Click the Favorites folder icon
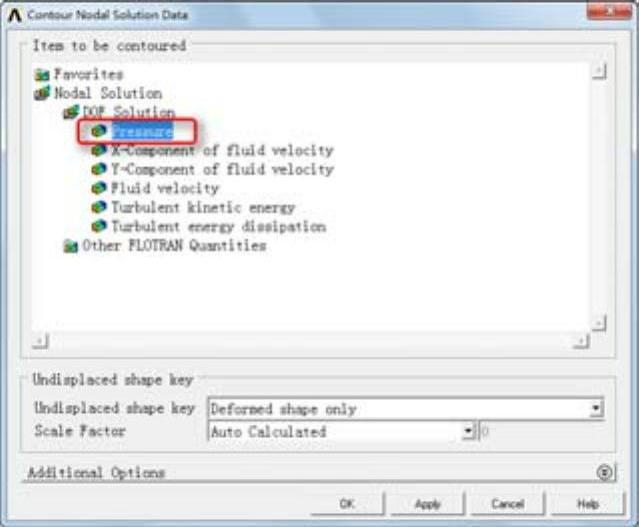The width and height of the screenshot is (639, 527). 42,75
